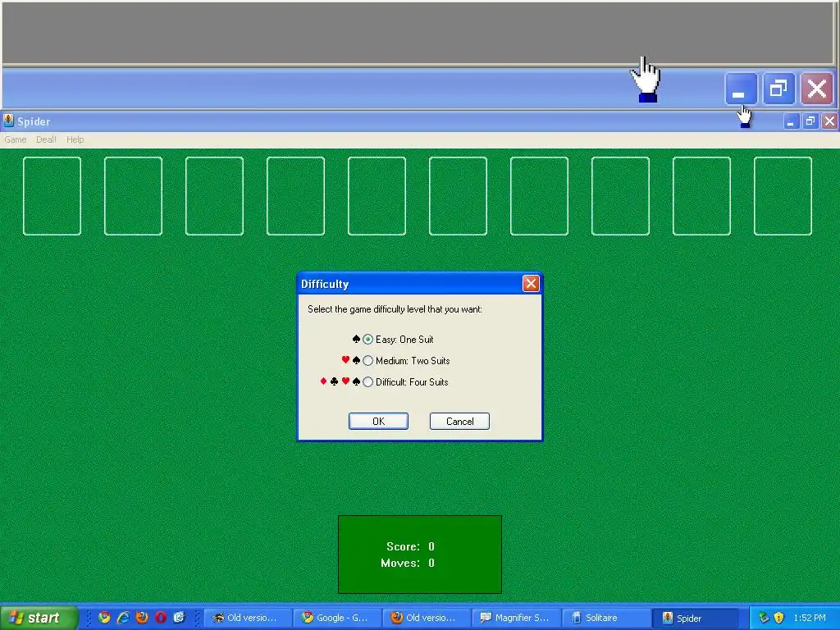Confirm difficulty with the OK button
Image resolution: width=840 pixels, height=630 pixels.
[x=378, y=421]
